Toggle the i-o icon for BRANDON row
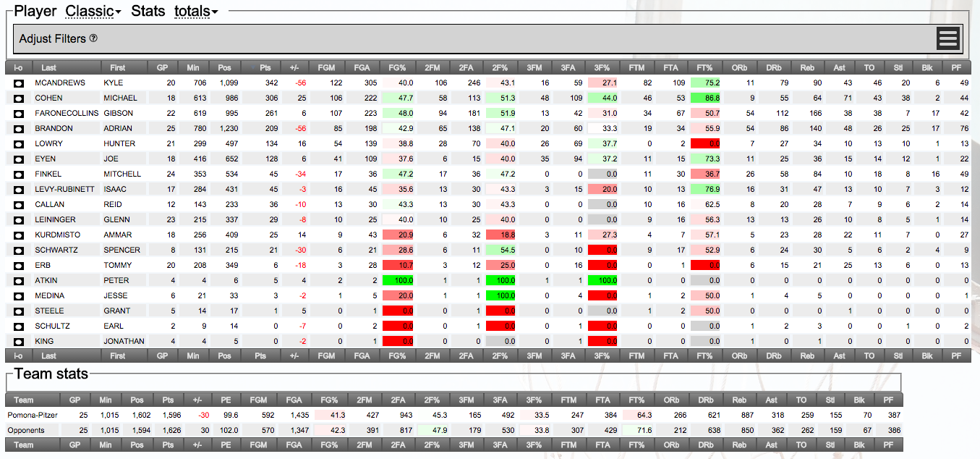This screenshot has width=980, height=459. [18, 129]
